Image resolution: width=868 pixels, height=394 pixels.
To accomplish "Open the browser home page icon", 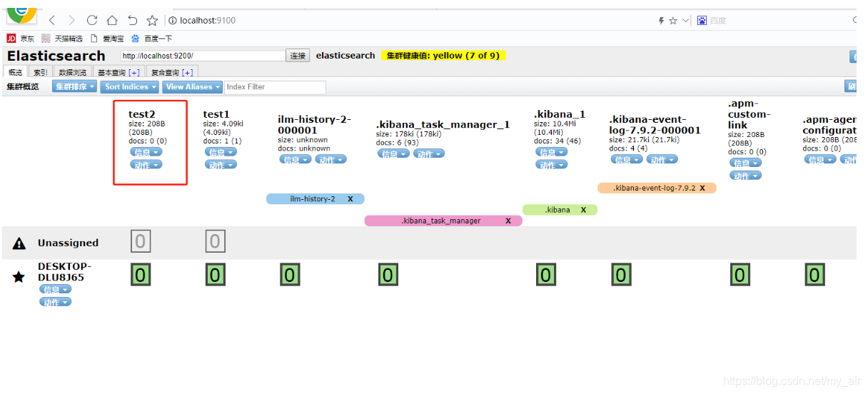I will pos(112,20).
